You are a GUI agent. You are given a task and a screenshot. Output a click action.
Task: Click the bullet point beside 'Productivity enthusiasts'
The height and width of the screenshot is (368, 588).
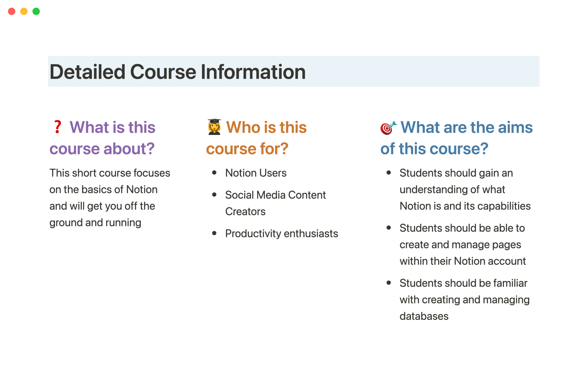click(214, 234)
